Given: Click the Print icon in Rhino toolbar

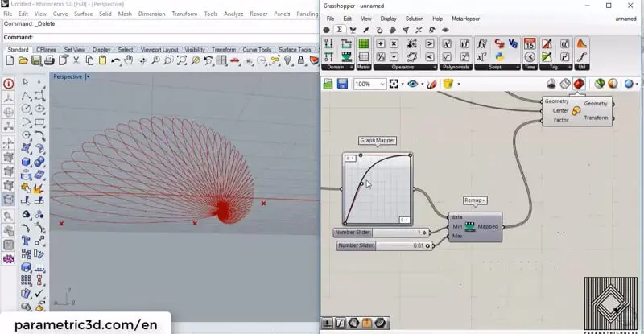Looking at the screenshot, I should pos(49,60).
